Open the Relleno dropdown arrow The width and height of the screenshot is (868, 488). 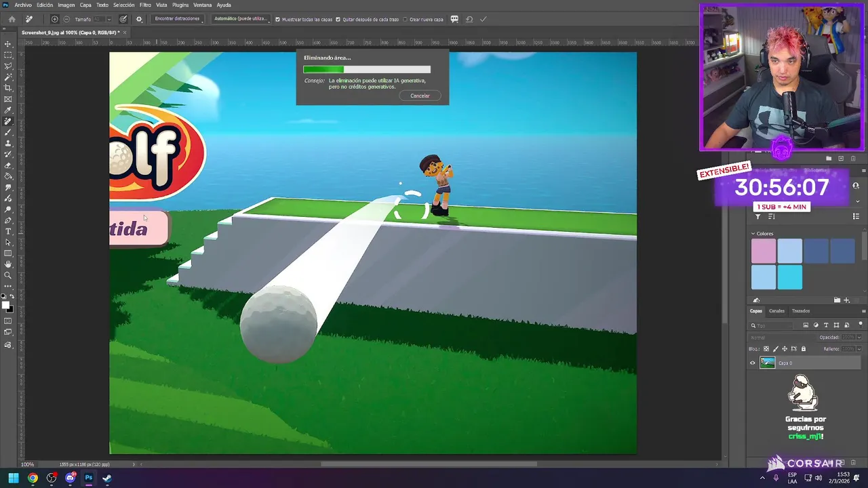click(859, 349)
